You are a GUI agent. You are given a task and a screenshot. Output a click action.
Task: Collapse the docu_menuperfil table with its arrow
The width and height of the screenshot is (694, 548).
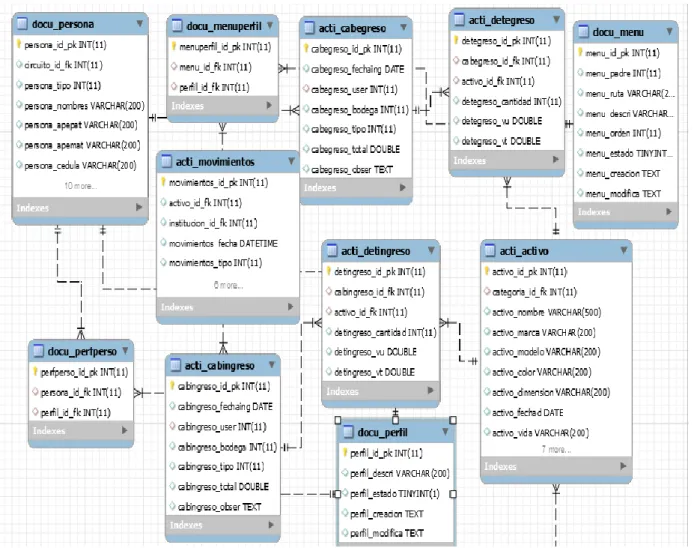270,26
